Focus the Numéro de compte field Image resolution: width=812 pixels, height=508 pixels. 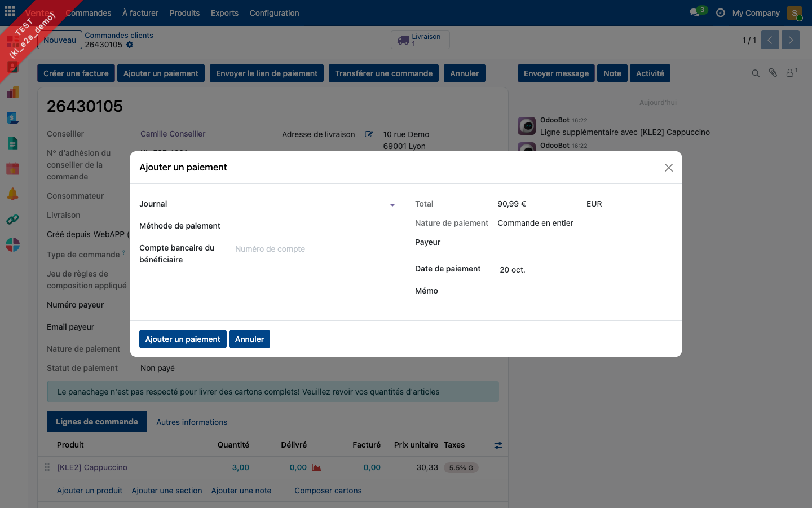315,249
